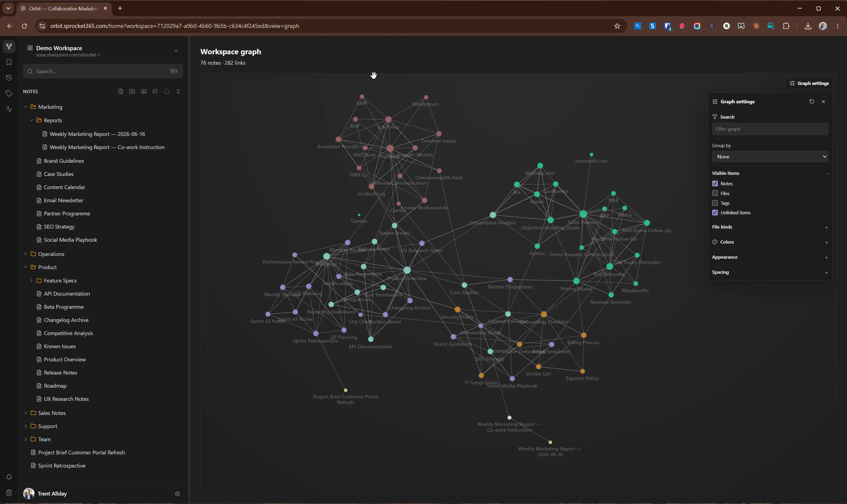Expand the Colors section
Image resolution: width=847 pixels, height=504 pixels.
click(826, 243)
